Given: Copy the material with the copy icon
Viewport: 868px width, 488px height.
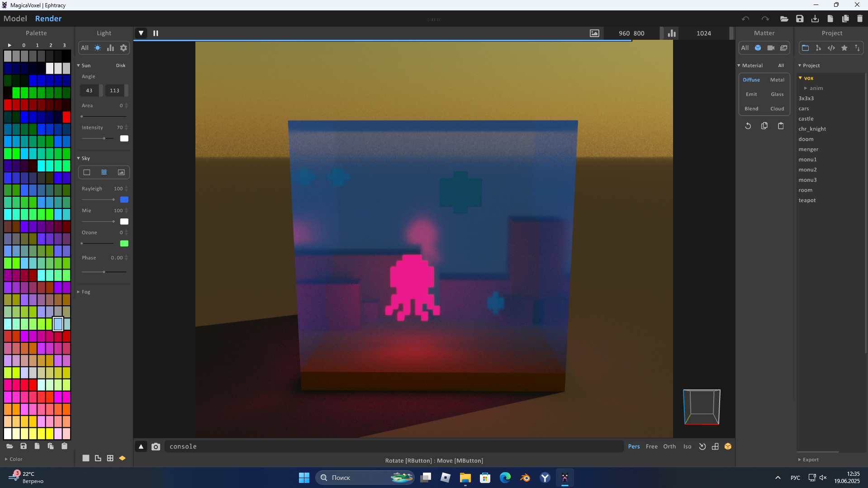Looking at the screenshot, I should click(764, 126).
